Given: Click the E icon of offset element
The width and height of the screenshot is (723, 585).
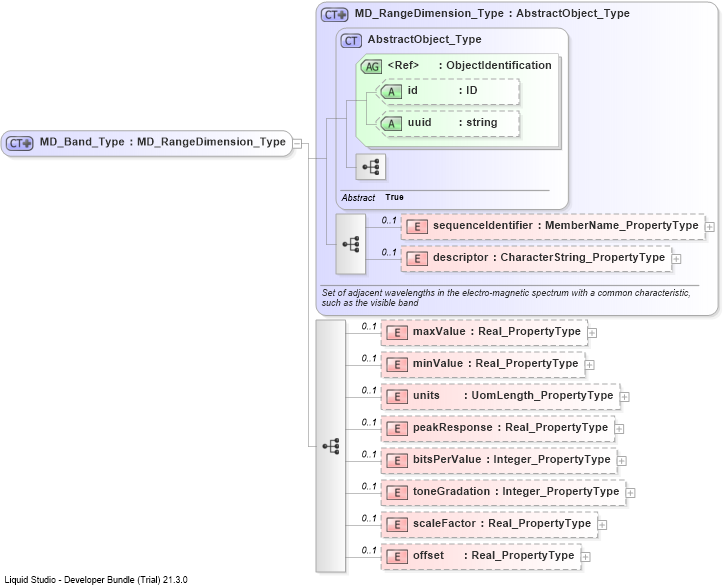Looking at the screenshot, I should coord(397,556).
